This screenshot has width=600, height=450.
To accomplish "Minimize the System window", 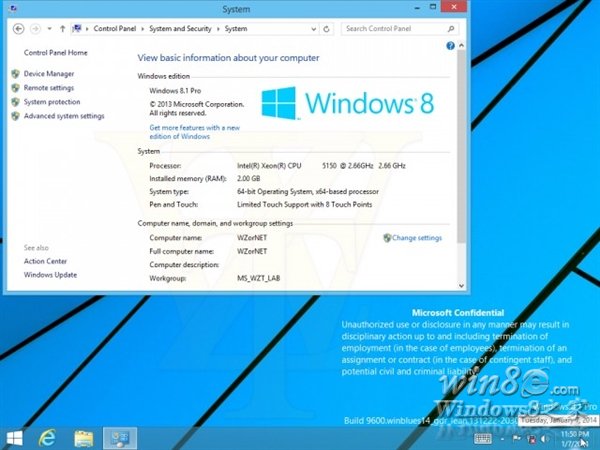I will tap(417, 7).
